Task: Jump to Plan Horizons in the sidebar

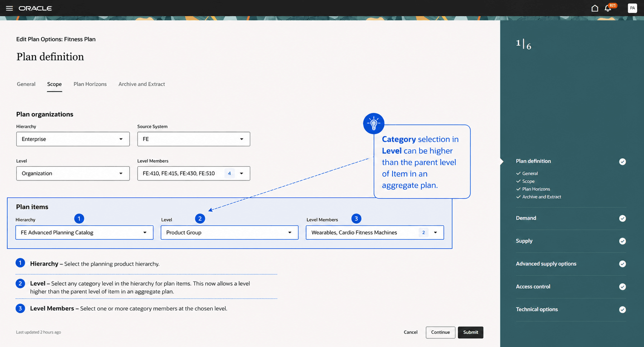Action: click(x=536, y=189)
